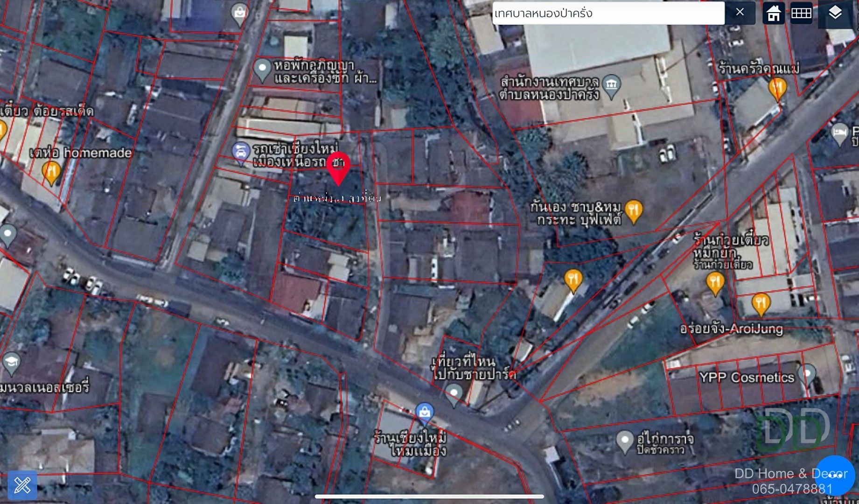Click the label สำนักงานเทศบาลตำบลหนองป่าครั้ง

[549, 88]
